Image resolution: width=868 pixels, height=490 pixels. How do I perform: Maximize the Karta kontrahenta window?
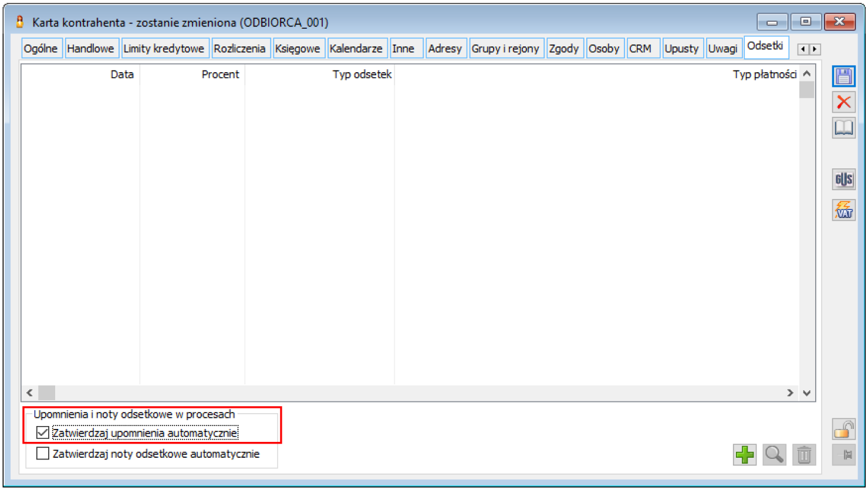[x=806, y=22]
